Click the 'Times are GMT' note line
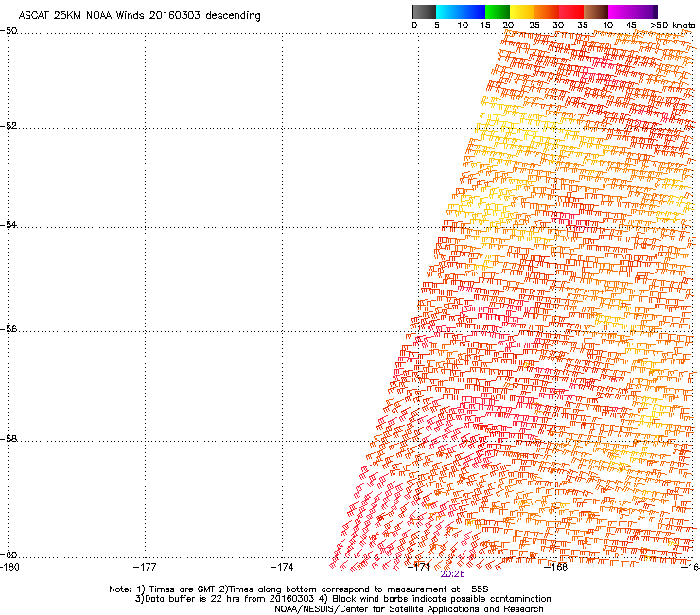 coord(299,589)
